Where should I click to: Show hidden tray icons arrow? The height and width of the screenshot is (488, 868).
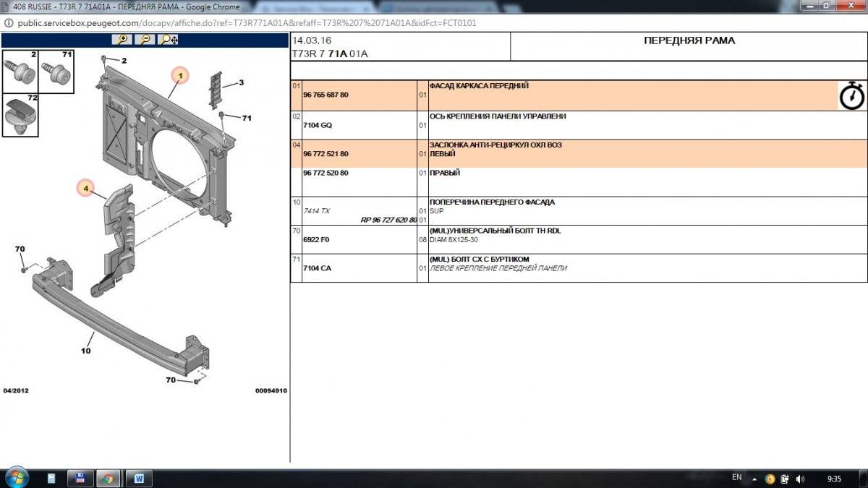click(755, 479)
